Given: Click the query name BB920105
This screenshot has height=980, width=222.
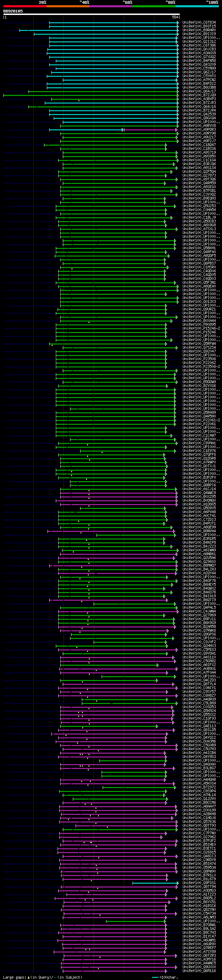Looking at the screenshot, I should 13,11.
